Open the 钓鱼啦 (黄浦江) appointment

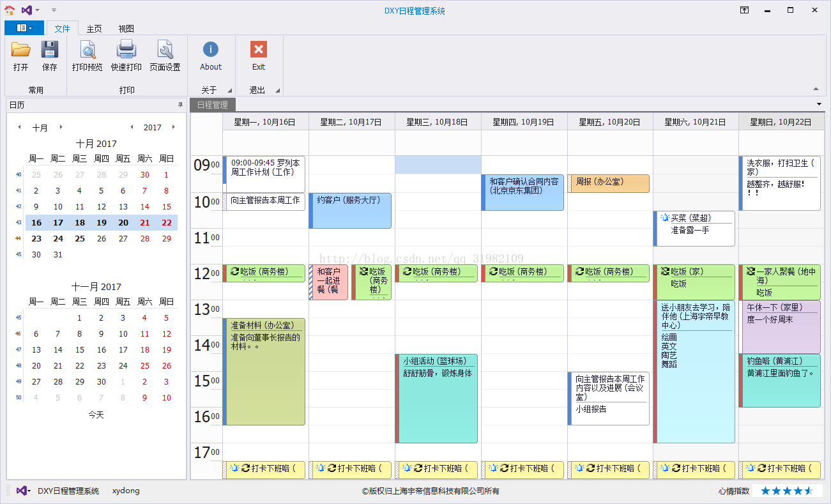click(x=780, y=381)
